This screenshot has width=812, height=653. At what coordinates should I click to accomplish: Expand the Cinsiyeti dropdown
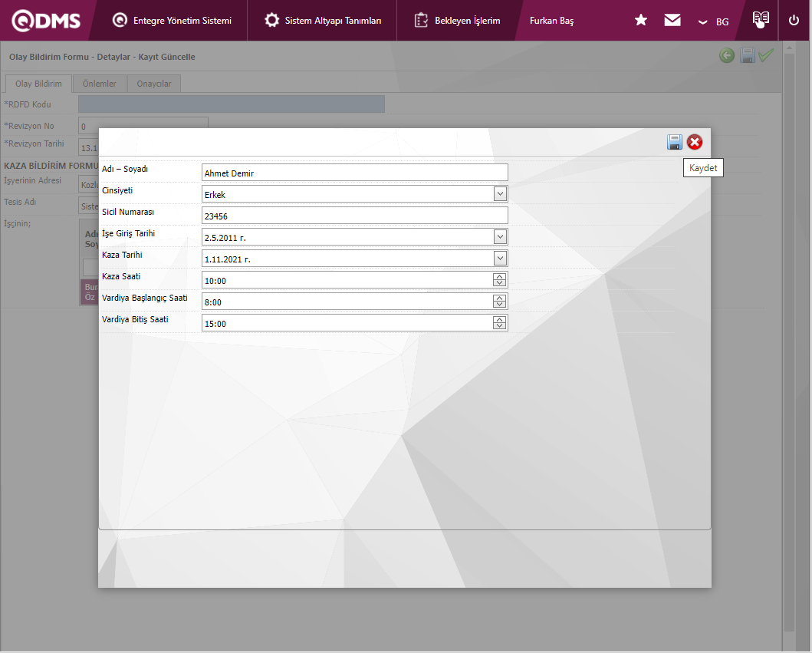click(x=500, y=194)
